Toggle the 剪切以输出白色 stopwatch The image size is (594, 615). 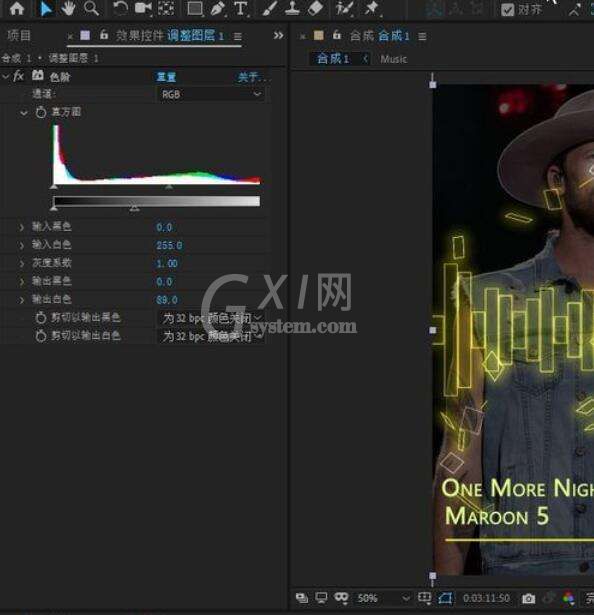pyautogui.click(x=41, y=336)
